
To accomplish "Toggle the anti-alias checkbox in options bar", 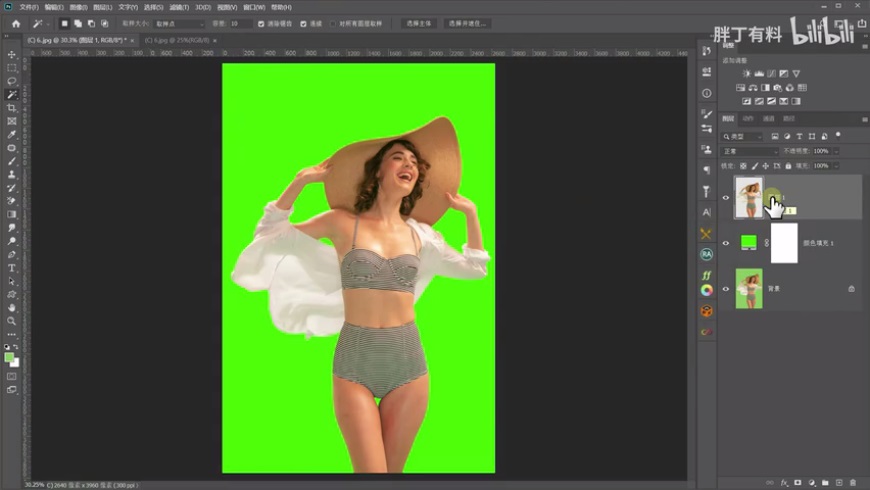I will pos(262,23).
